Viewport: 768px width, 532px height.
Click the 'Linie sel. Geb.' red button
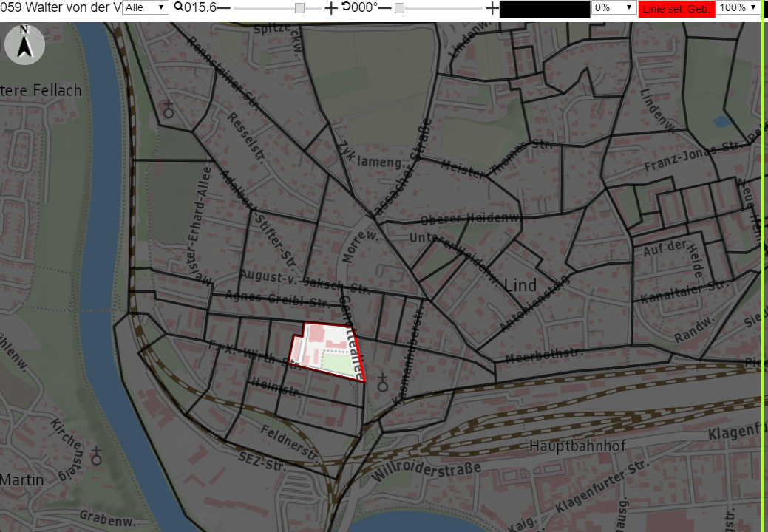(x=676, y=9)
